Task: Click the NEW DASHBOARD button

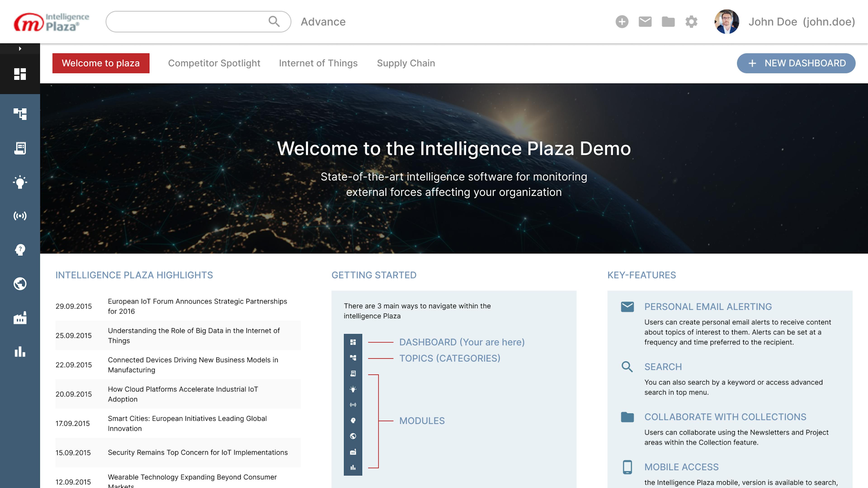Action: click(x=796, y=63)
